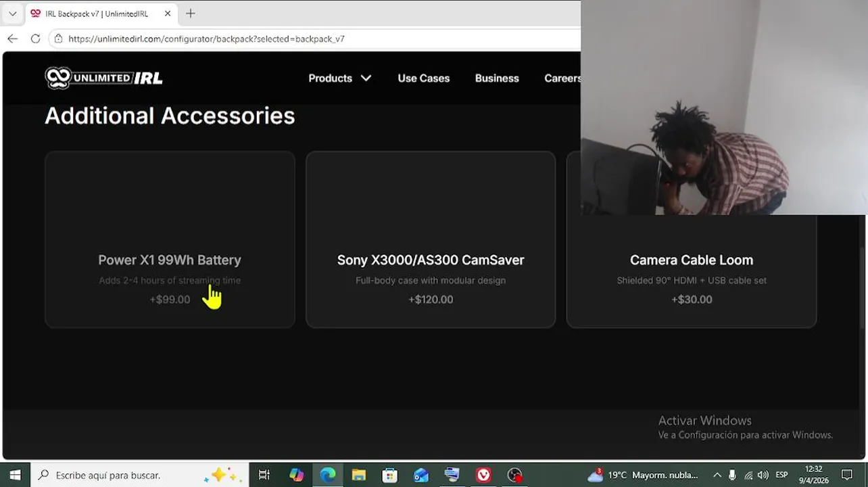
Task: Switch ESP keyboard language indicator
Action: [x=782, y=475]
